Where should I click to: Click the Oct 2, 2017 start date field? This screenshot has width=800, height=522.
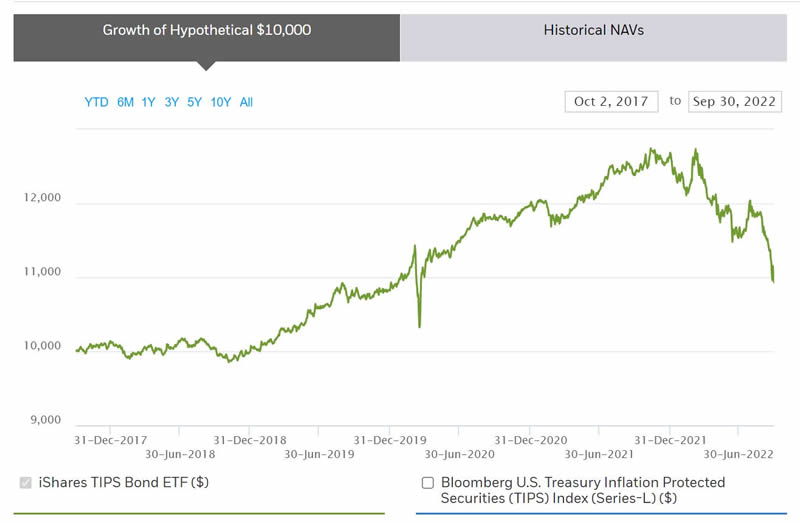611,102
